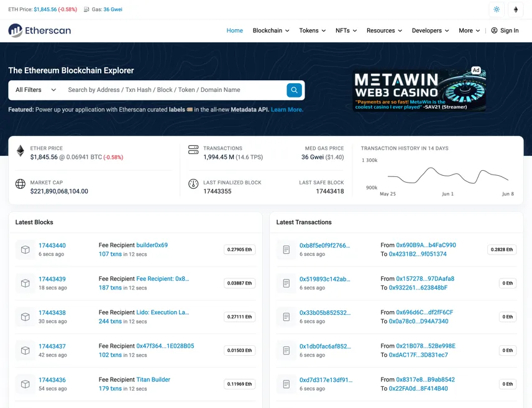532x408 pixels.
Task: Click the 36 Gwei gas link in top bar
Action: [112, 9]
